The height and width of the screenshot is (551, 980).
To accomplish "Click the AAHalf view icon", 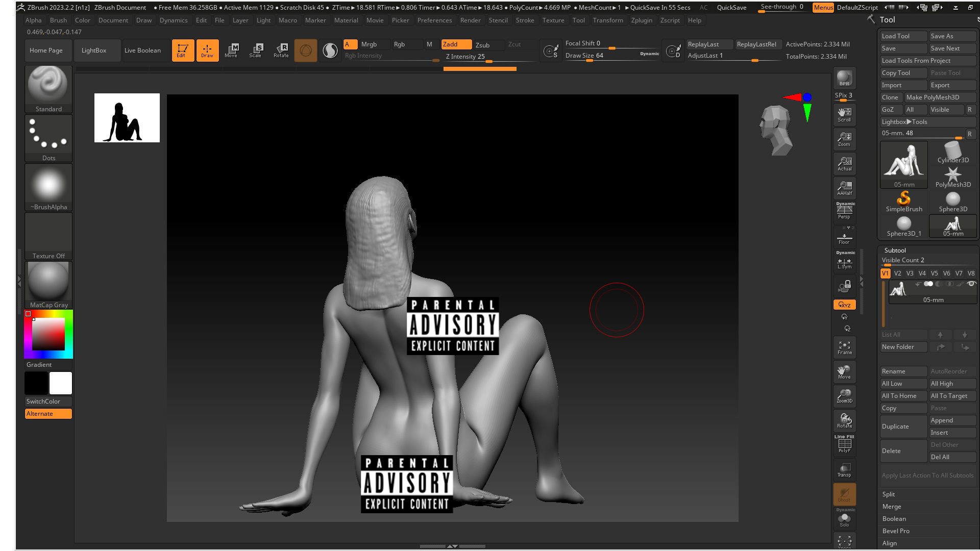I will pos(844,188).
